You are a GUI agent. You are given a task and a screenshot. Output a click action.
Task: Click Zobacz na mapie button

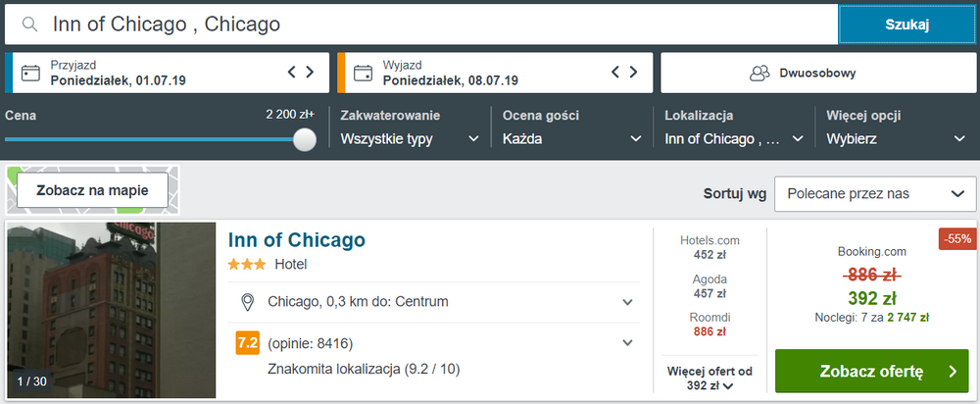[x=92, y=190]
